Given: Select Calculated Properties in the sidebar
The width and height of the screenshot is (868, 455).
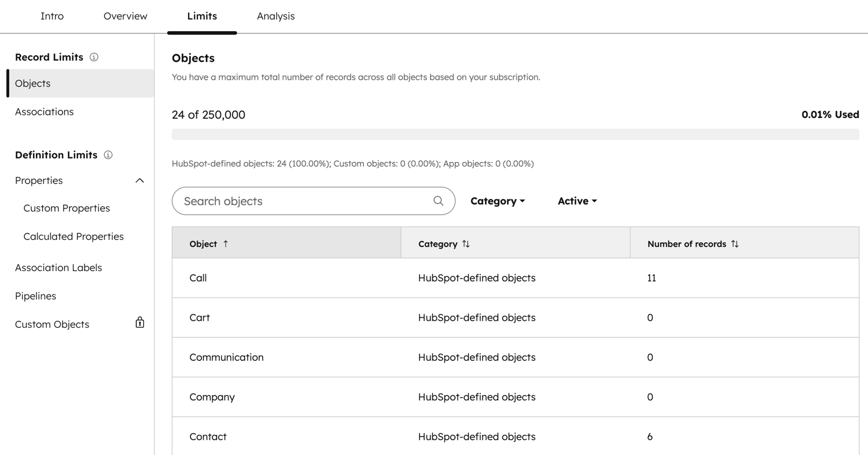Looking at the screenshot, I should [73, 236].
